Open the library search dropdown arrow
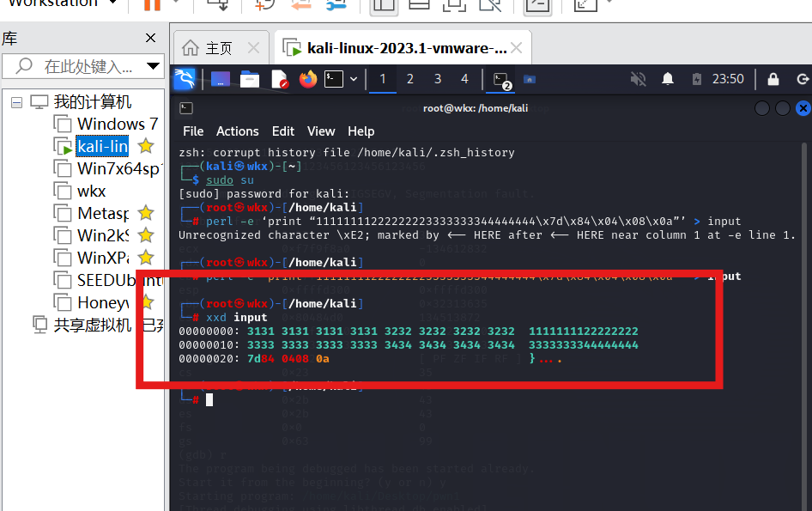This screenshot has width=812, height=511. point(153,66)
